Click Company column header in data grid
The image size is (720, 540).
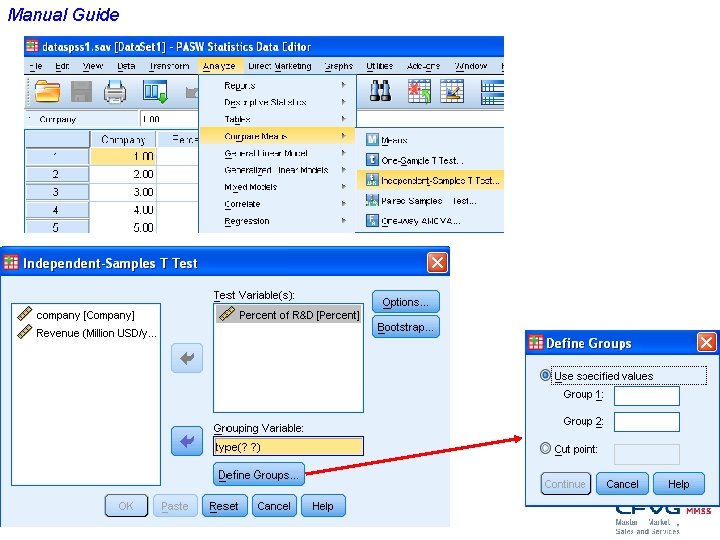pos(123,139)
